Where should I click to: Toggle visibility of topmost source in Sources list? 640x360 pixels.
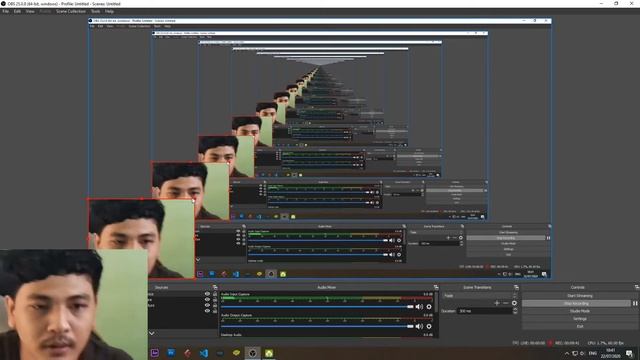pyautogui.click(x=207, y=294)
